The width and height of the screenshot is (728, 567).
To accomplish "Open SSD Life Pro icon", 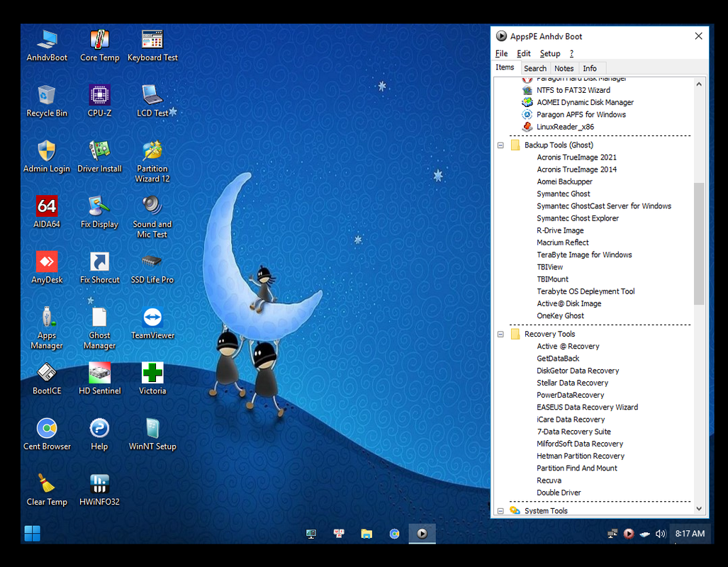I will coord(152,268).
